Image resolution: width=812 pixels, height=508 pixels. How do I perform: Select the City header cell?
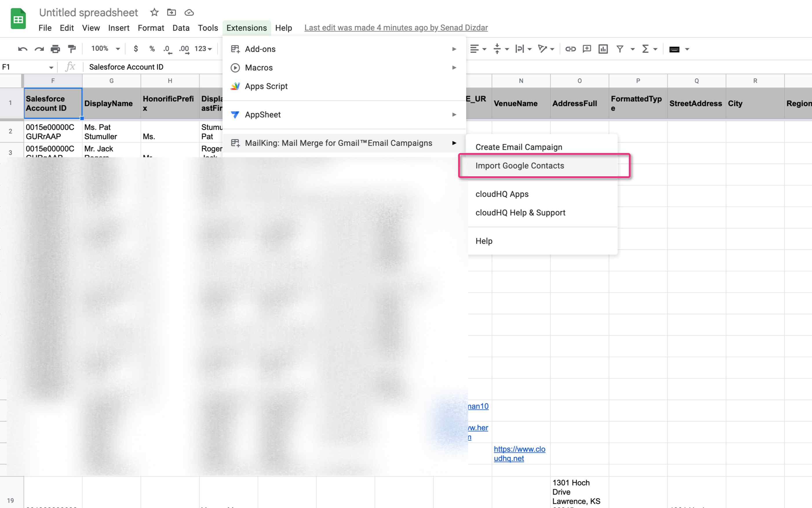click(755, 104)
